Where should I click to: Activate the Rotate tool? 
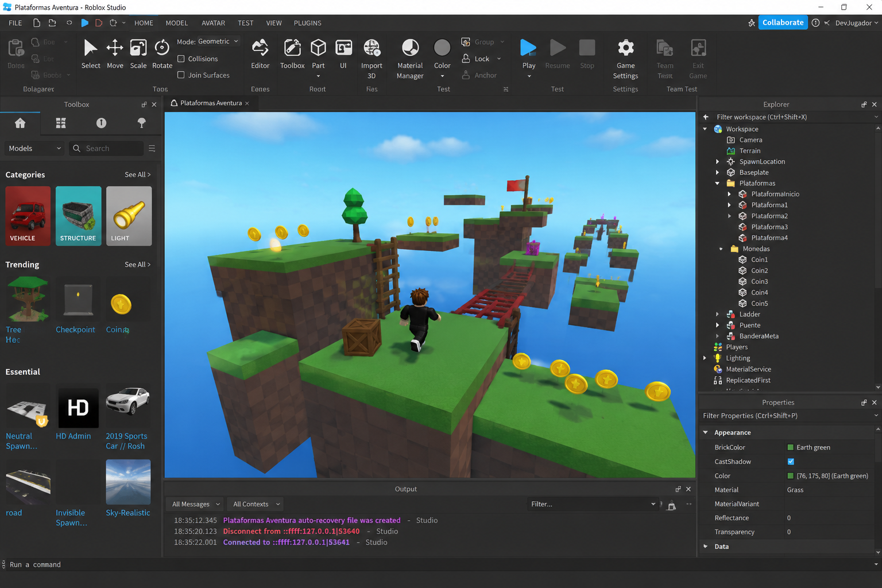click(162, 53)
